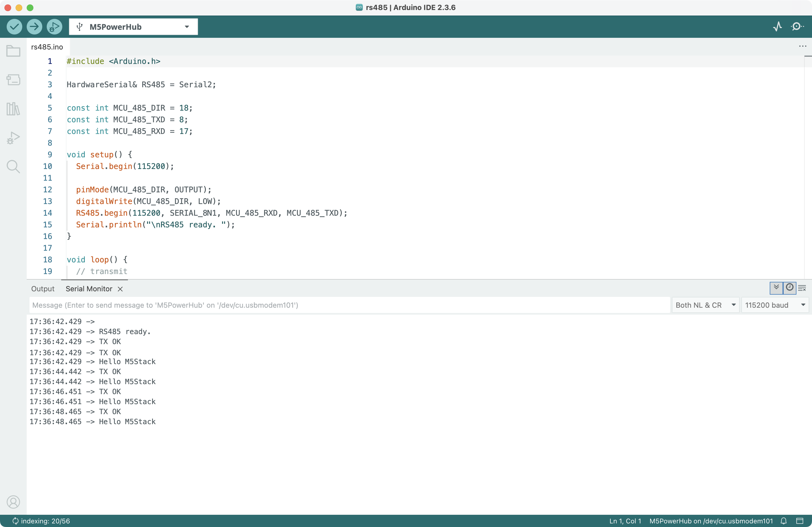Image resolution: width=812 pixels, height=527 pixels.
Task: Open the Library Manager sidebar icon
Action: click(13, 109)
